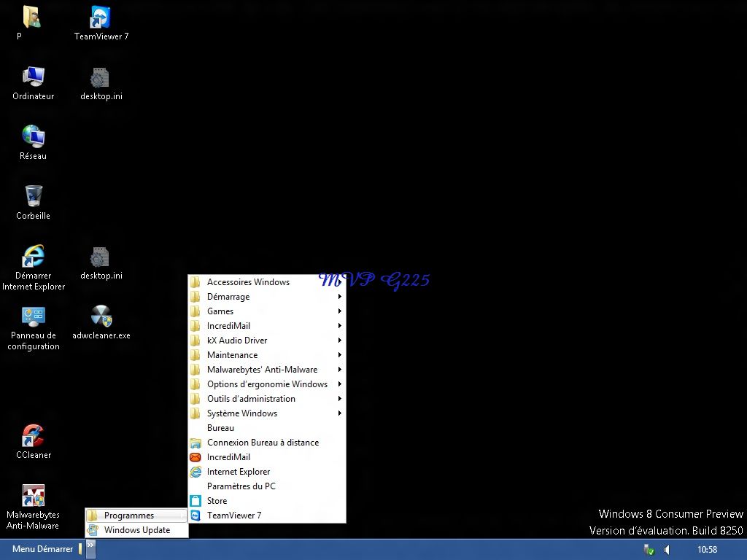Open the Réseau network icon
The image size is (747, 560).
coord(33,138)
